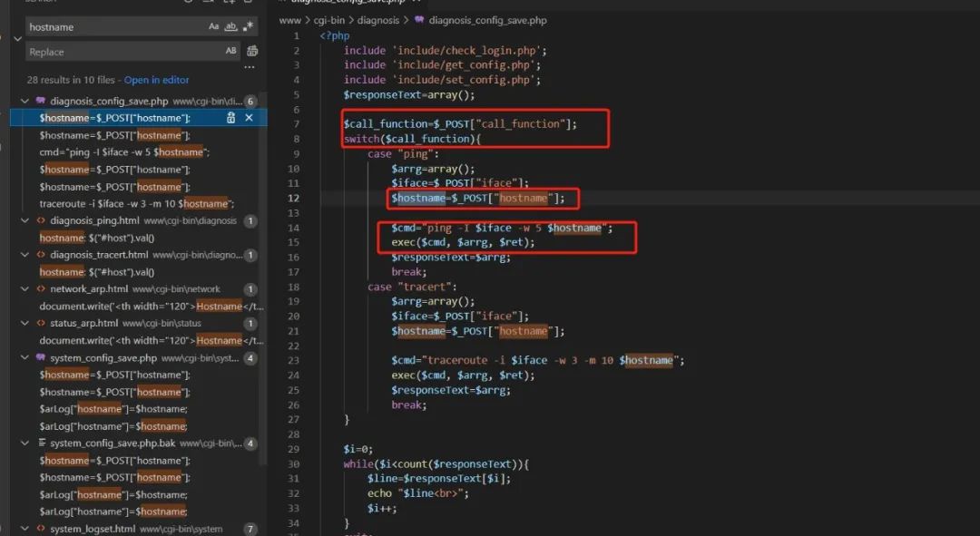Click line number 23 in editor gutter
This screenshot has width=980, height=536.
coord(294,360)
